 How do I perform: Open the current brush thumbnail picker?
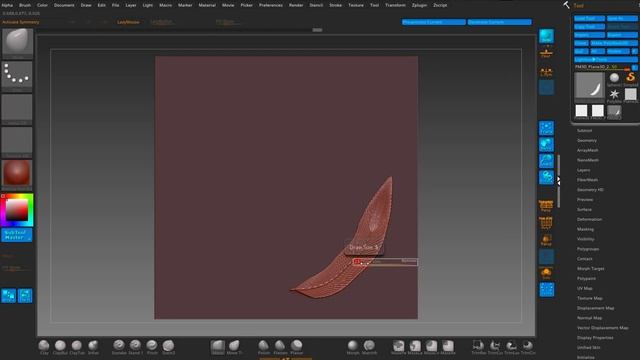[x=17, y=43]
